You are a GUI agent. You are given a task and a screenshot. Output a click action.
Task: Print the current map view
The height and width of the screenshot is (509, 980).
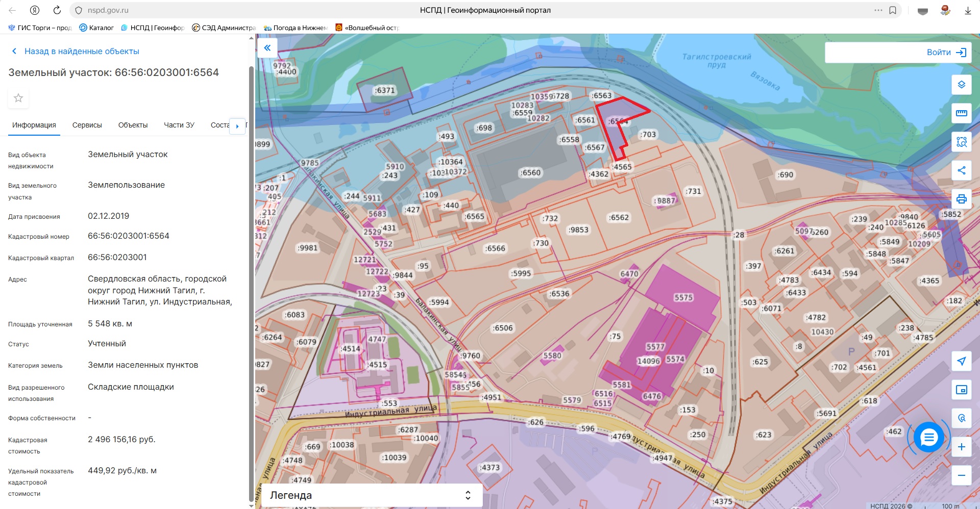point(961,199)
